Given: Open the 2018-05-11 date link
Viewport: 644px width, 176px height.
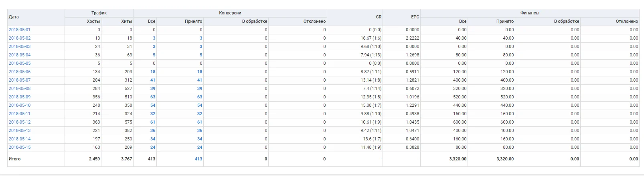Looking at the screenshot, I should coord(19,114).
